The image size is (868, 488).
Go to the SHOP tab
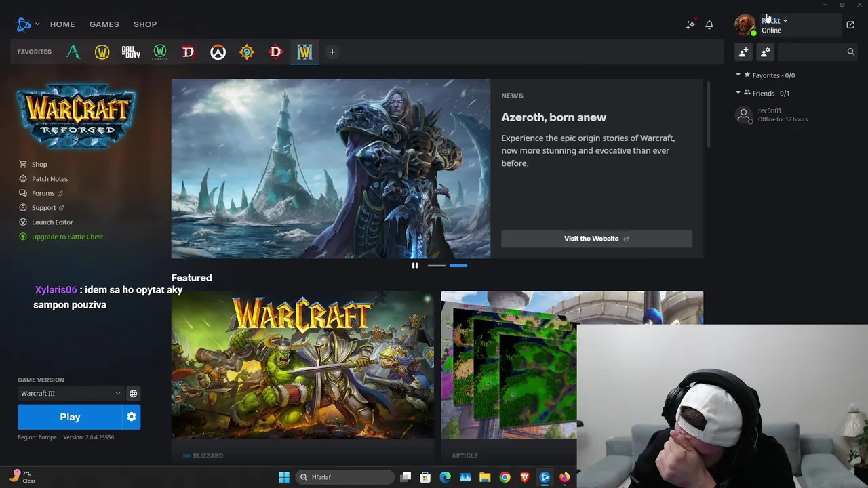pyautogui.click(x=145, y=24)
